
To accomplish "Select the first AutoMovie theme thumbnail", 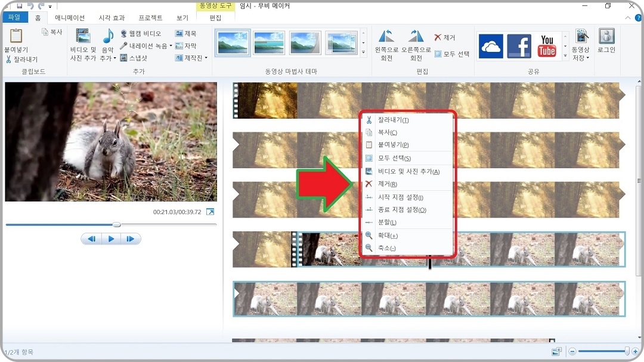I will [x=233, y=43].
